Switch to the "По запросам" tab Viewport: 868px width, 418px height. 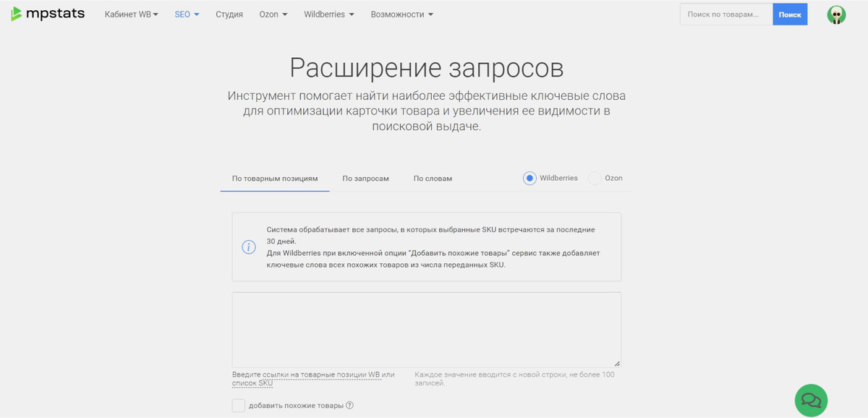click(366, 179)
